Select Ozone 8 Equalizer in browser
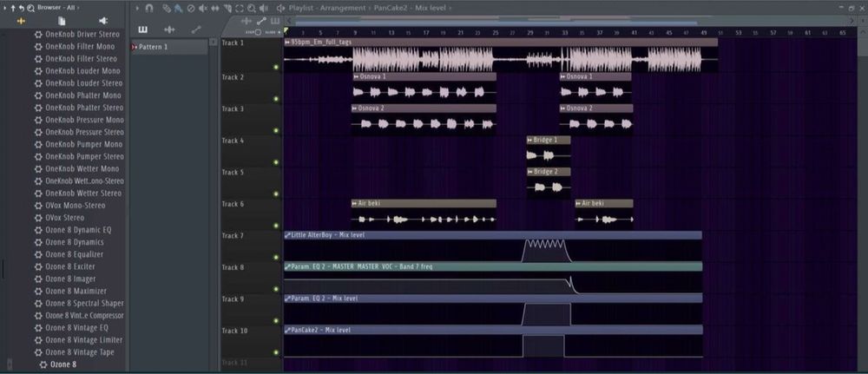 (x=74, y=254)
